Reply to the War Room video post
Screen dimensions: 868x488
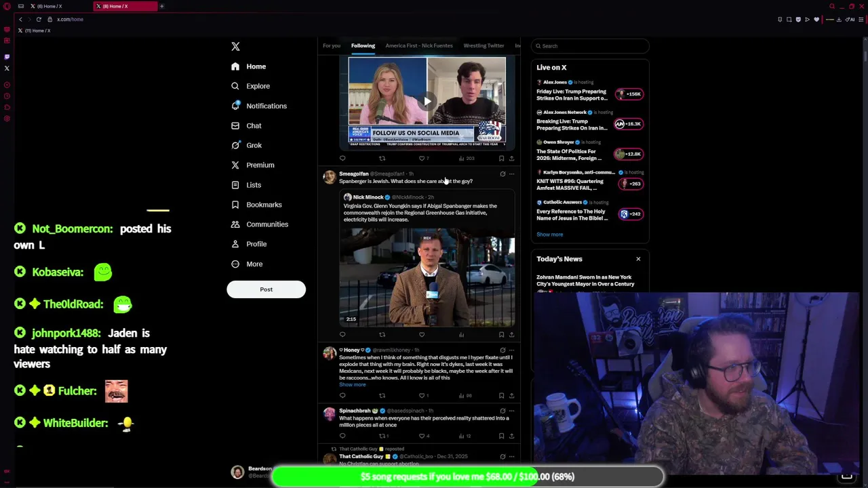(342, 159)
